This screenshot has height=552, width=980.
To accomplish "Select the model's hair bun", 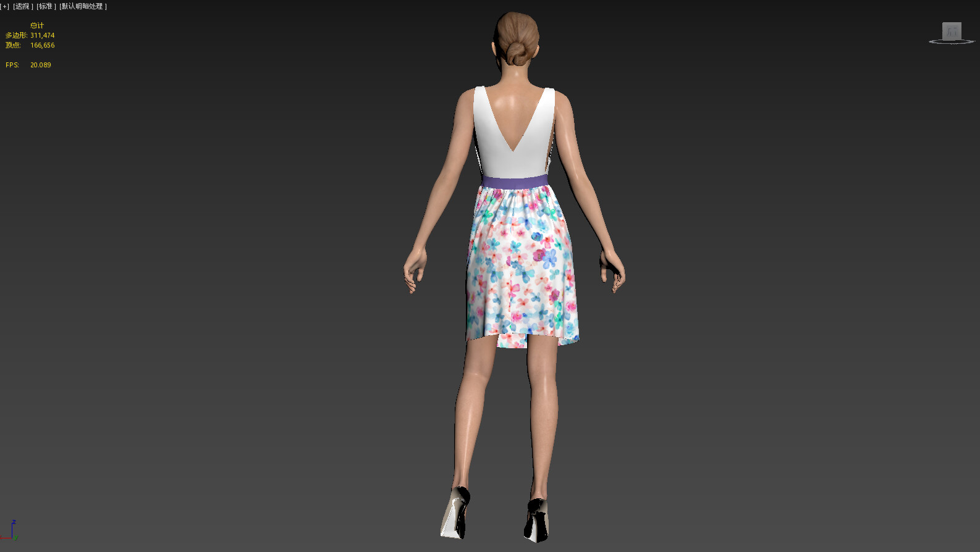I will pyautogui.click(x=517, y=54).
